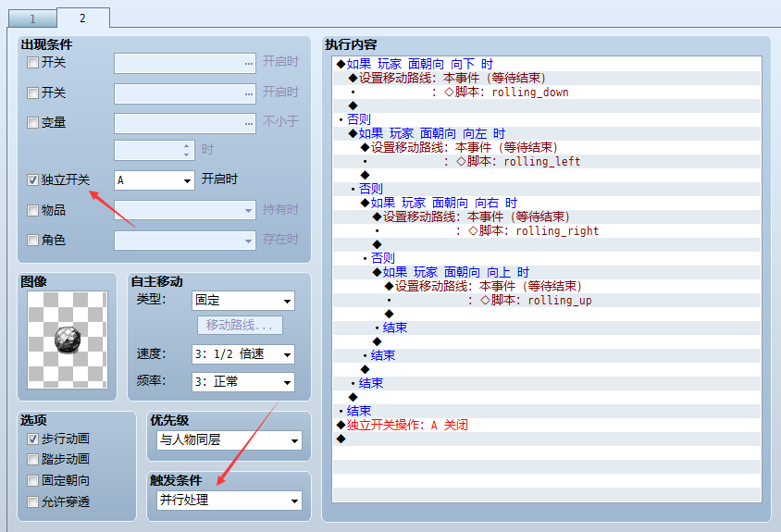Select the rolling_down script line
781x532 pixels.
546,93
